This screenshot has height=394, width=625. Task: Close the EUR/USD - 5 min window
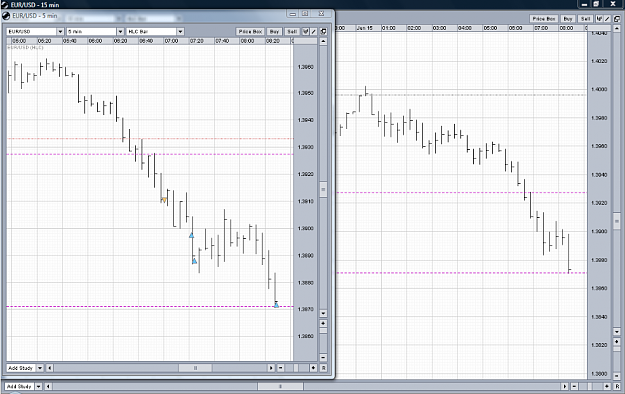coord(321,14)
